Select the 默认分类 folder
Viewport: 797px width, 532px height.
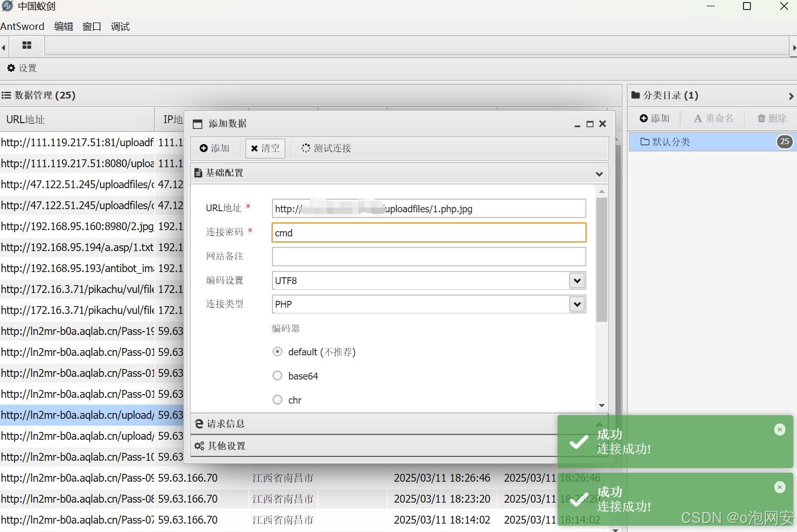point(713,142)
